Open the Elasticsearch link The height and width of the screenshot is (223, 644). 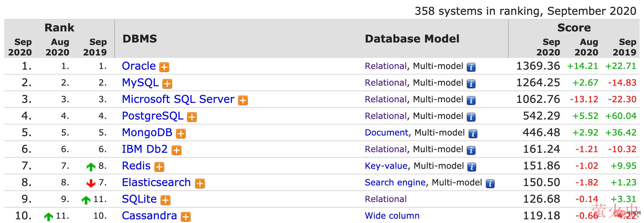click(x=156, y=182)
